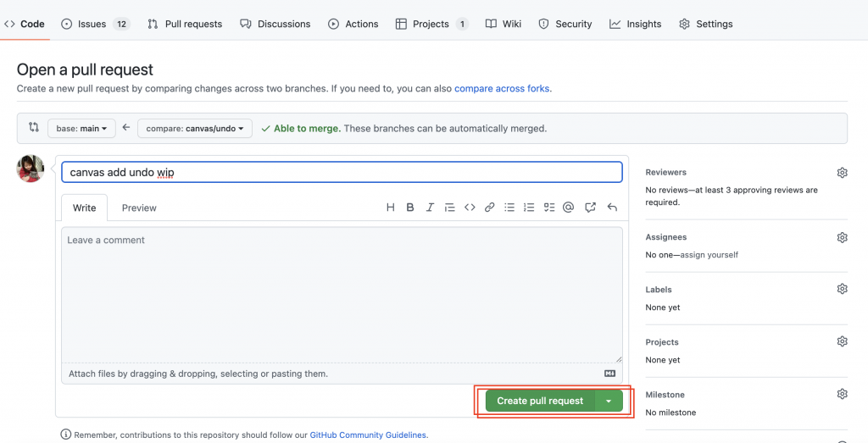View the Insights tab
Viewport: 868px width, 443px height.
[x=635, y=24]
